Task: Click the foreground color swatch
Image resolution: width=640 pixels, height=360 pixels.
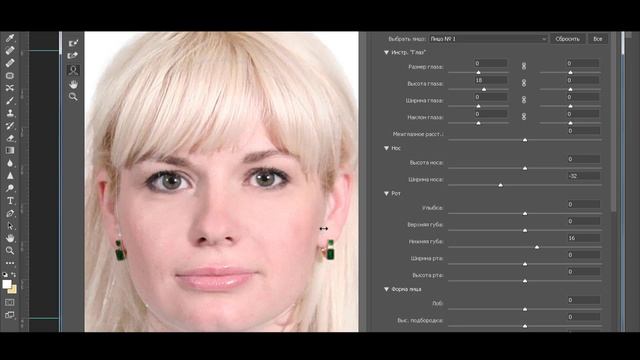Action: click(x=7, y=284)
